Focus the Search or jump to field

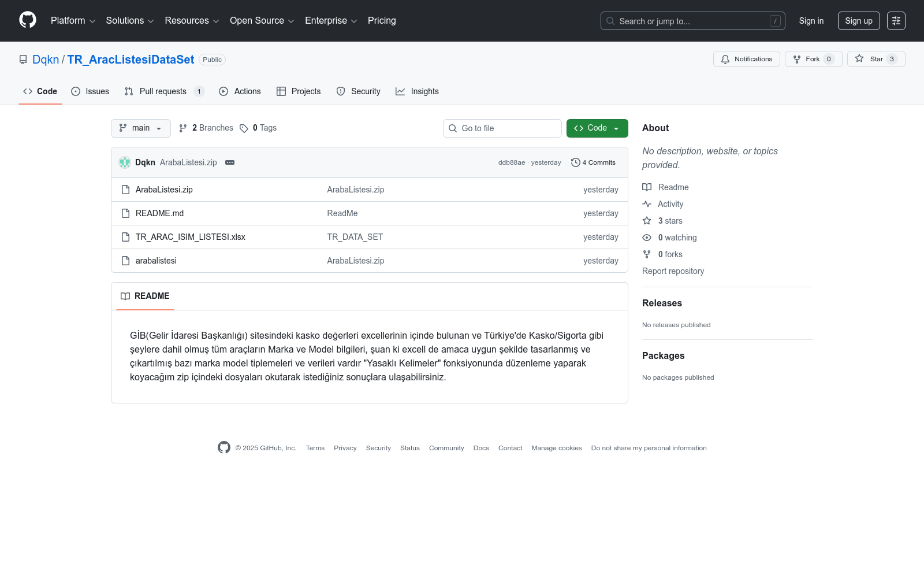point(693,21)
